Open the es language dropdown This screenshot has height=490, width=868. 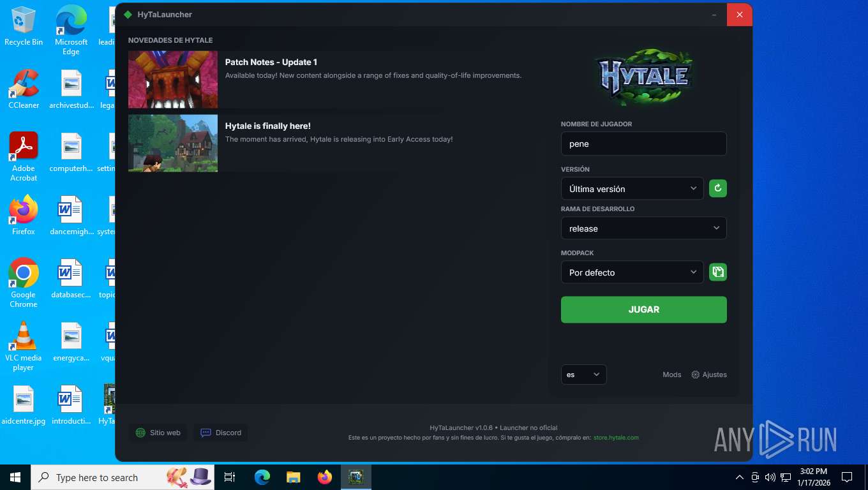click(583, 375)
